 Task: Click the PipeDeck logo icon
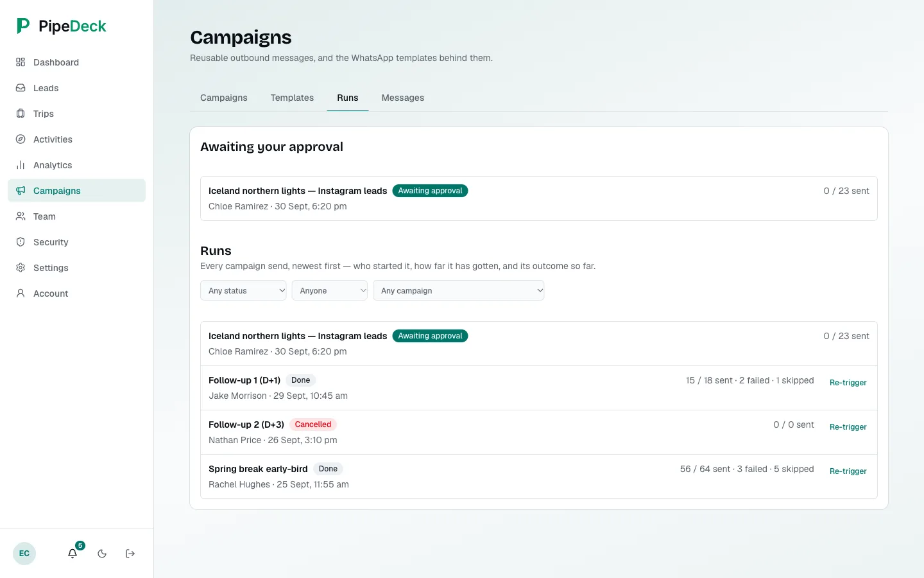point(23,26)
